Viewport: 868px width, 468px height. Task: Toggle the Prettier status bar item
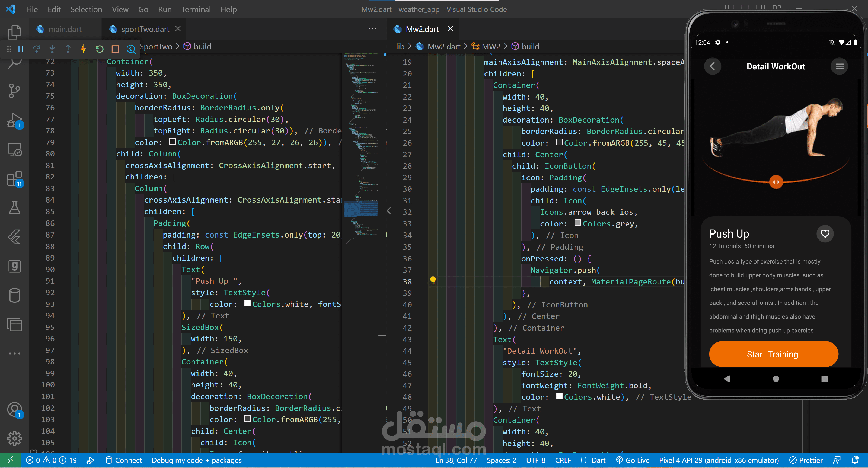pos(806,460)
